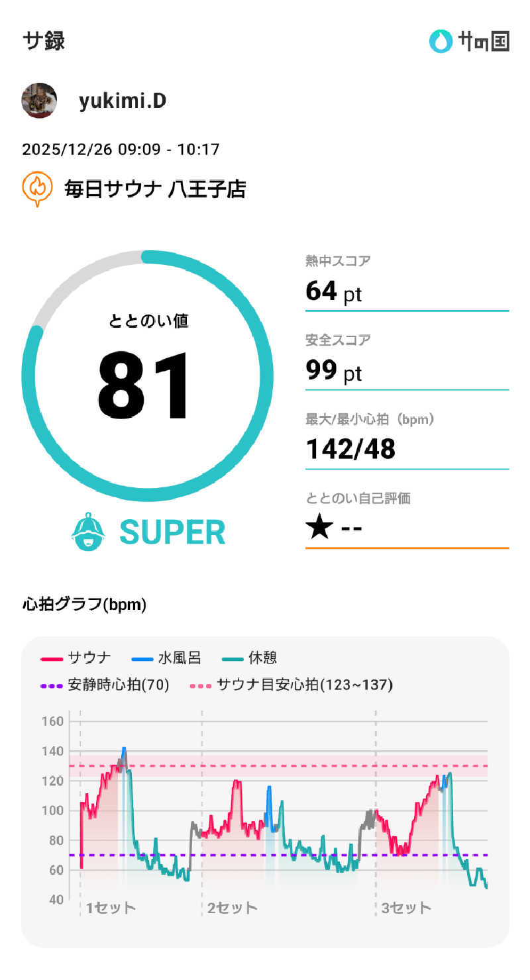Toggle the サウナ legend series
Image resolution: width=530 pixels, height=980 pixels.
(76, 658)
